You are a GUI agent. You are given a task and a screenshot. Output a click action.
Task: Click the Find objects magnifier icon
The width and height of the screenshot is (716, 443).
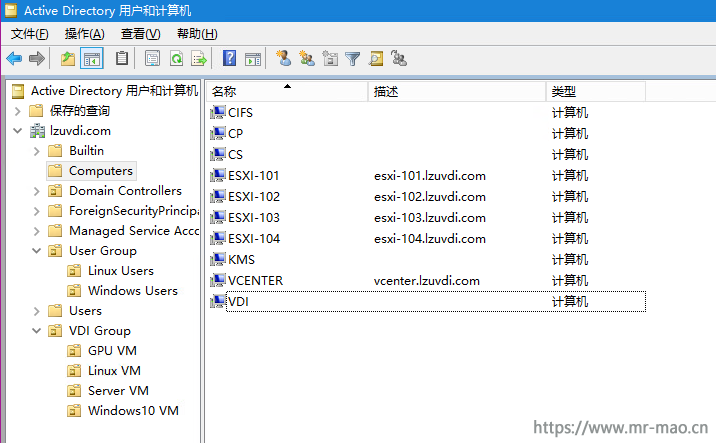coord(376,58)
